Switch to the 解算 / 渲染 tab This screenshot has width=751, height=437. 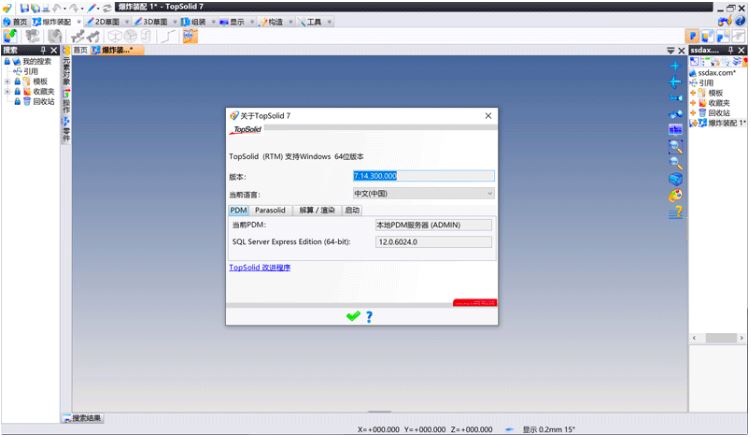pyautogui.click(x=317, y=210)
